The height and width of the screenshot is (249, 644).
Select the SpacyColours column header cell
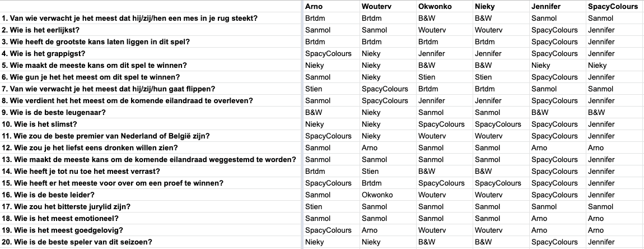(x=615, y=7)
